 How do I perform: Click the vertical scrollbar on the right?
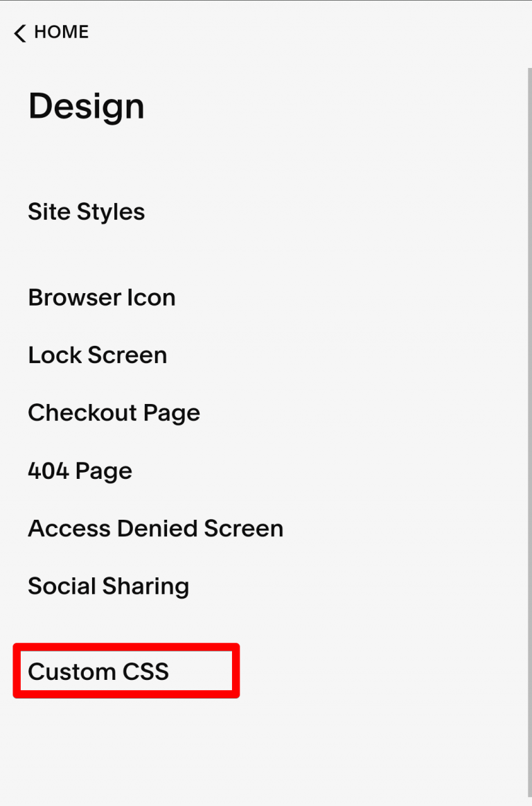528,416
